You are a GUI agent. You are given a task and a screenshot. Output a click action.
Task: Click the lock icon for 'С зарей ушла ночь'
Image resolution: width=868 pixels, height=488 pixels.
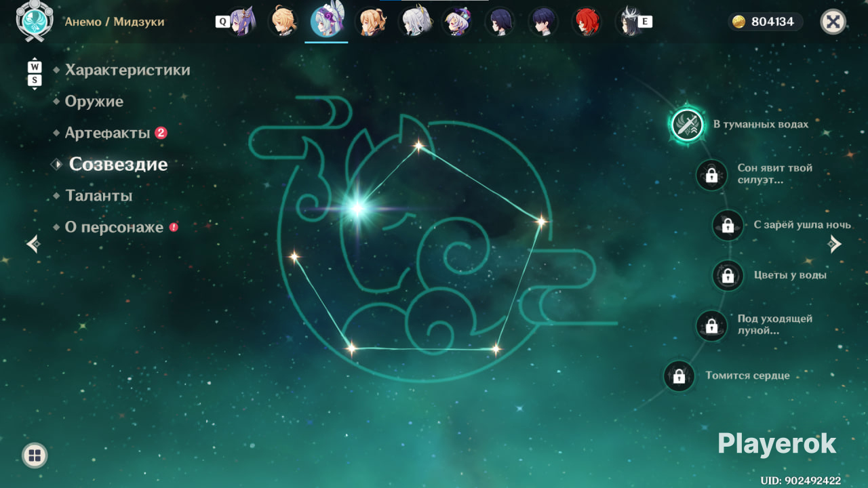click(x=728, y=225)
